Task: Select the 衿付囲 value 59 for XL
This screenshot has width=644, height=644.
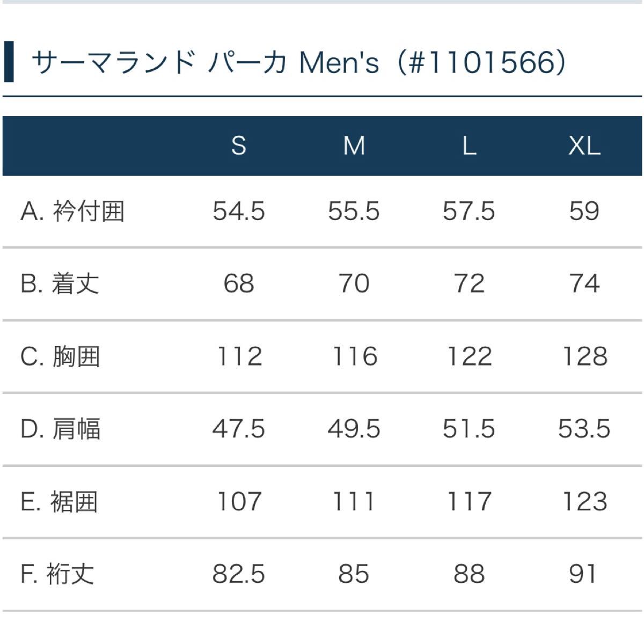Action: point(584,211)
